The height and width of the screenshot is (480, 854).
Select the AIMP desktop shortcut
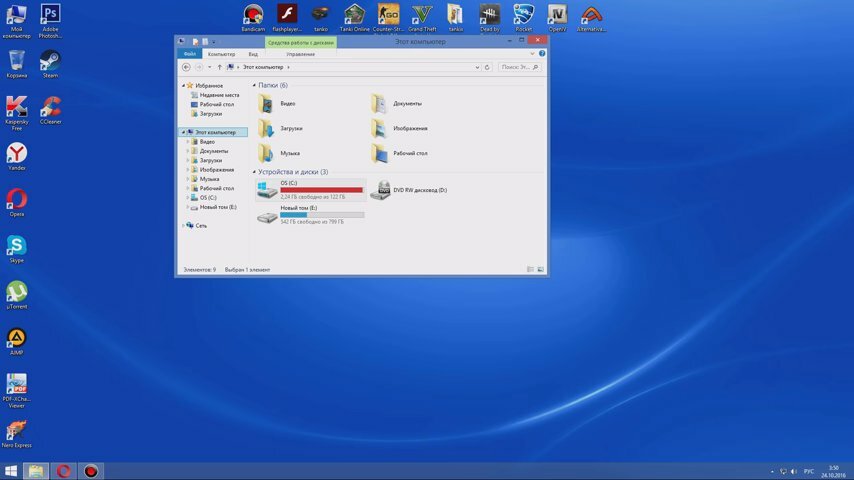17,341
